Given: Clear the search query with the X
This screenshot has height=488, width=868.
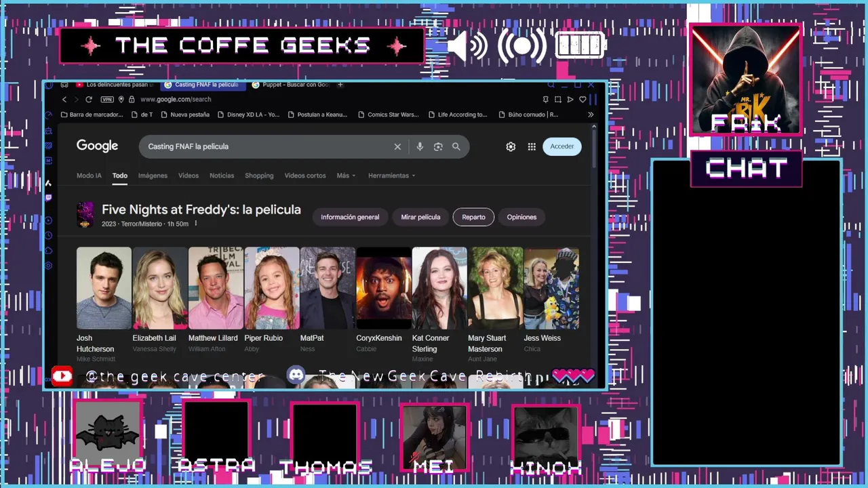Looking at the screenshot, I should [397, 146].
